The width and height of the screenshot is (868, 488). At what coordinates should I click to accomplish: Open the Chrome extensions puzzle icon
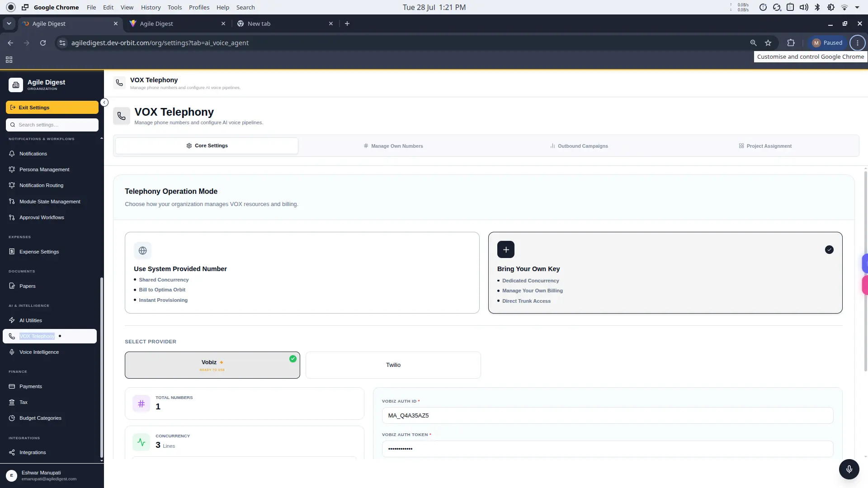tap(791, 43)
